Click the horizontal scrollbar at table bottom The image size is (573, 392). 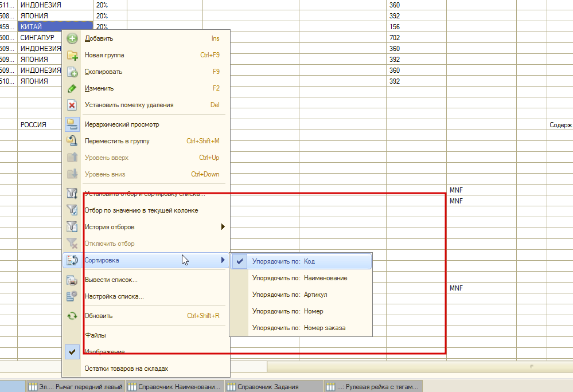(x=420, y=366)
